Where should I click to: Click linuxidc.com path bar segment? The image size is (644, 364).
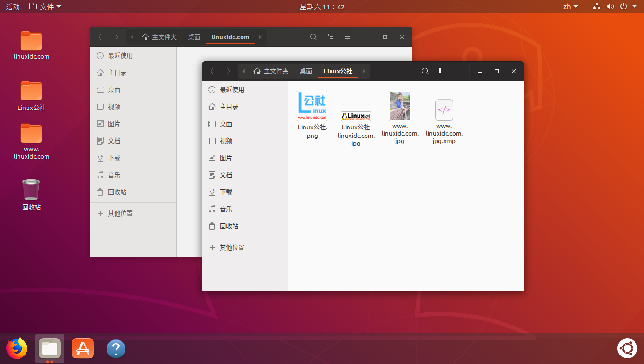click(231, 37)
